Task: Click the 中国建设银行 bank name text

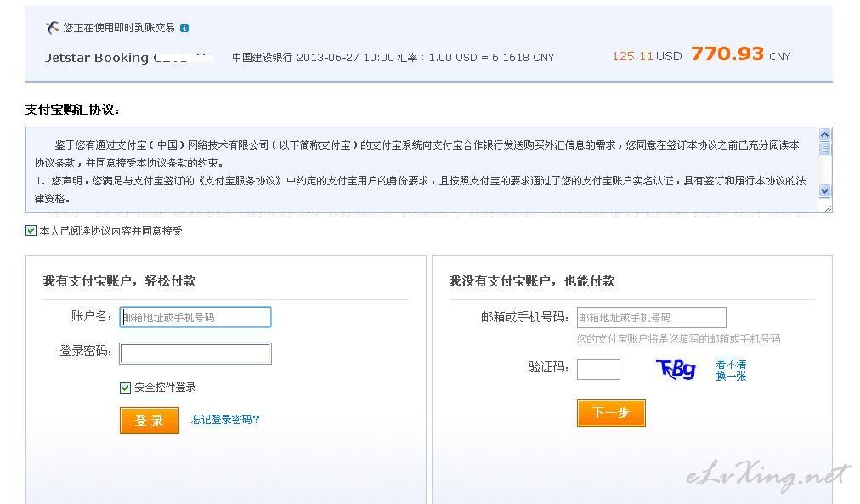Action: [x=263, y=58]
